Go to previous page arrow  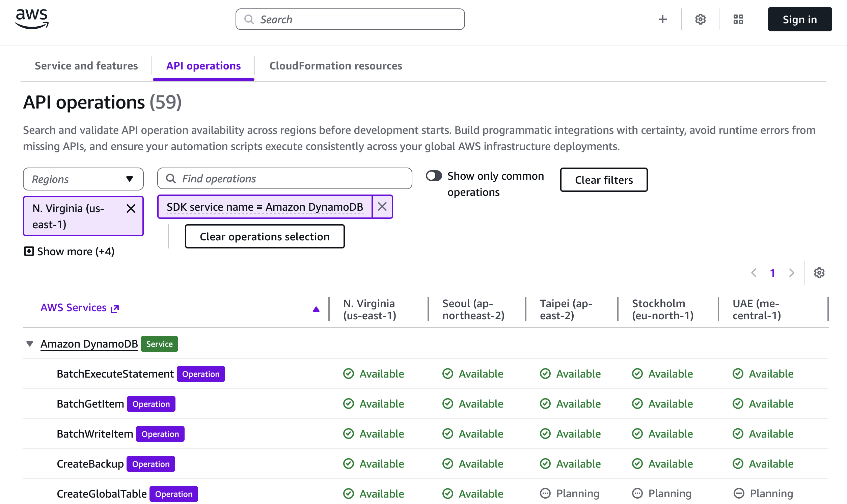coord(754,273)
